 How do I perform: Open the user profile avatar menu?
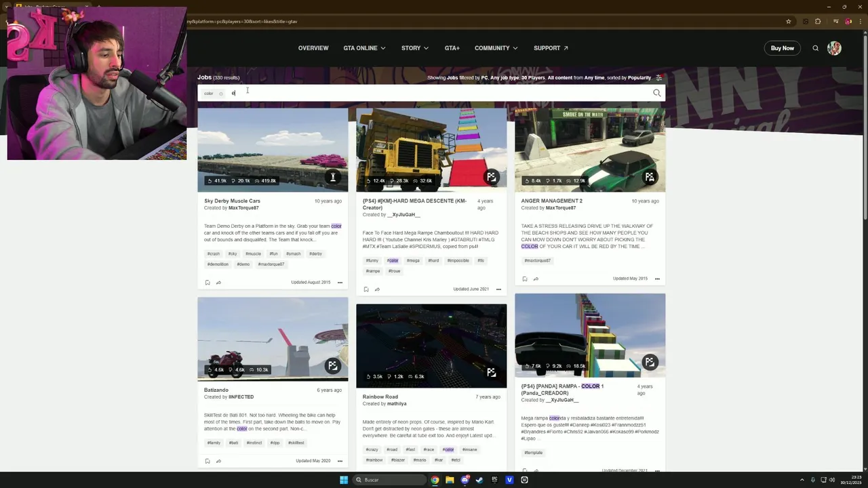834,48
